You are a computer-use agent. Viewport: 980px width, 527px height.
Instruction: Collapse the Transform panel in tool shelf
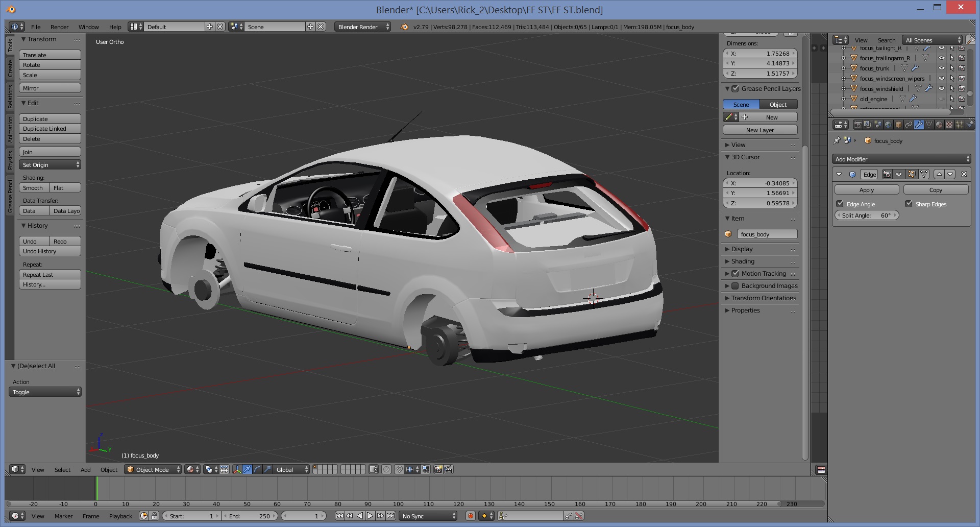tap(23, 39)
